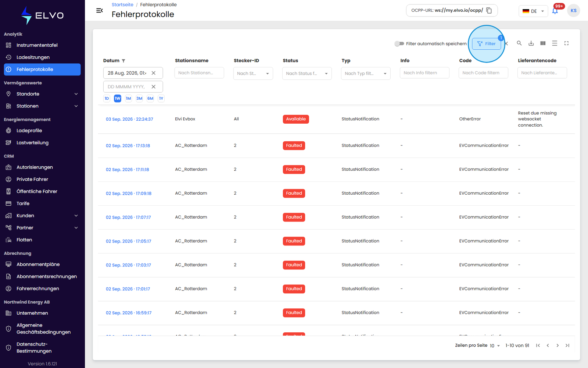
Task: Change rows per page dropdown
Action: click(495, 346)
